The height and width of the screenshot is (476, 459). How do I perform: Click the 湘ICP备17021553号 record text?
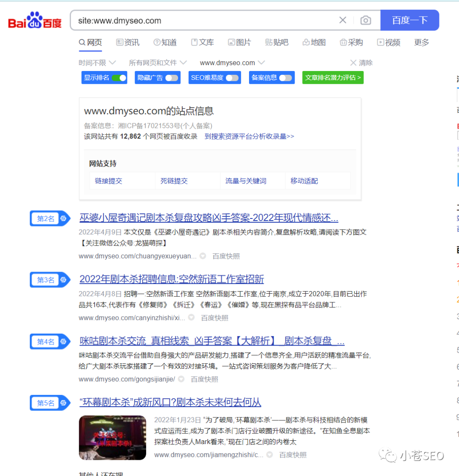coord(165,126)
